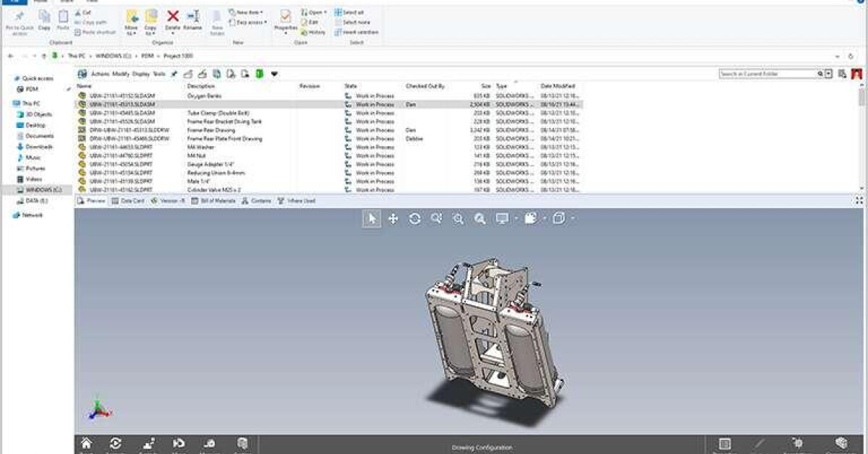The width and height of the screenshot is (868, 454).
Task: Open the Display menu in PDM toolbar
Action: coord(141,74)
